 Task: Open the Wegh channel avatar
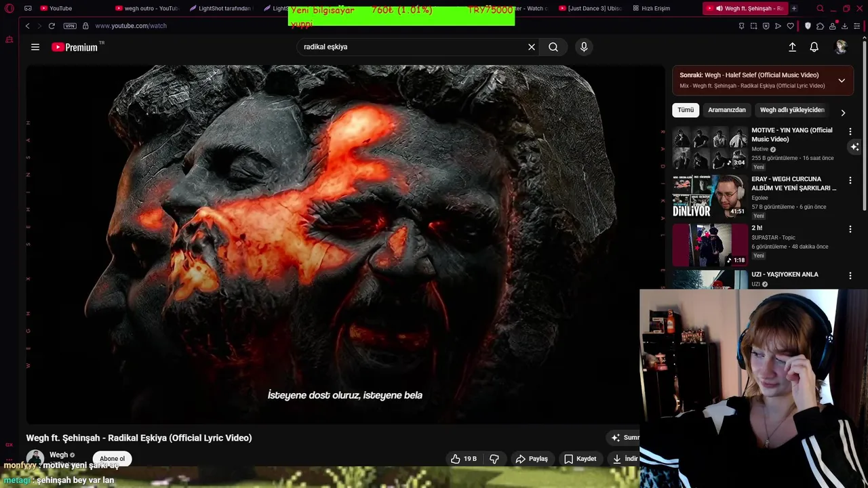pos(35,458)
